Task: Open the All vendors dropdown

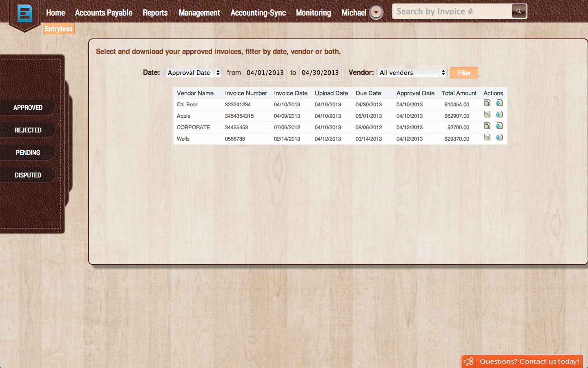Action: pos(412,72)
